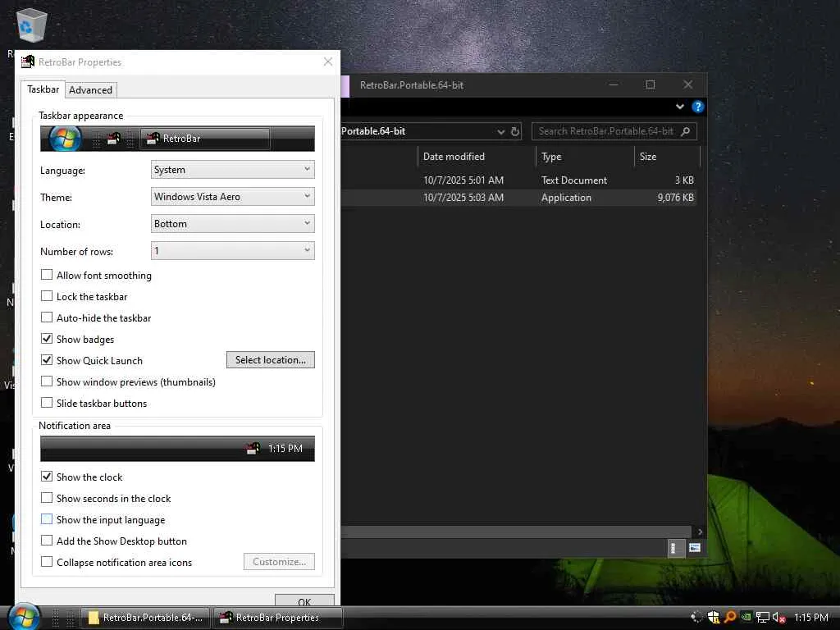Click the Start orb in taskbar preview

[x=65, y=138]
